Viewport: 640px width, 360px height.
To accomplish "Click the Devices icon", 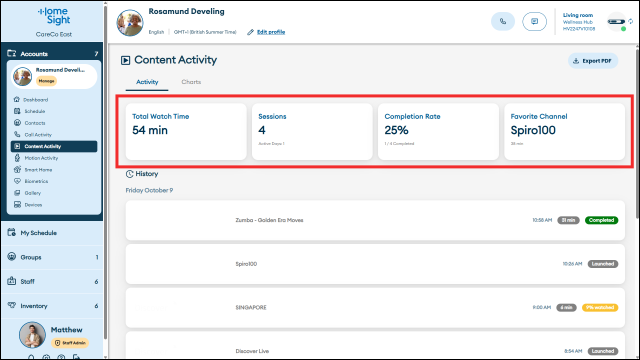I will pos(17,204).
